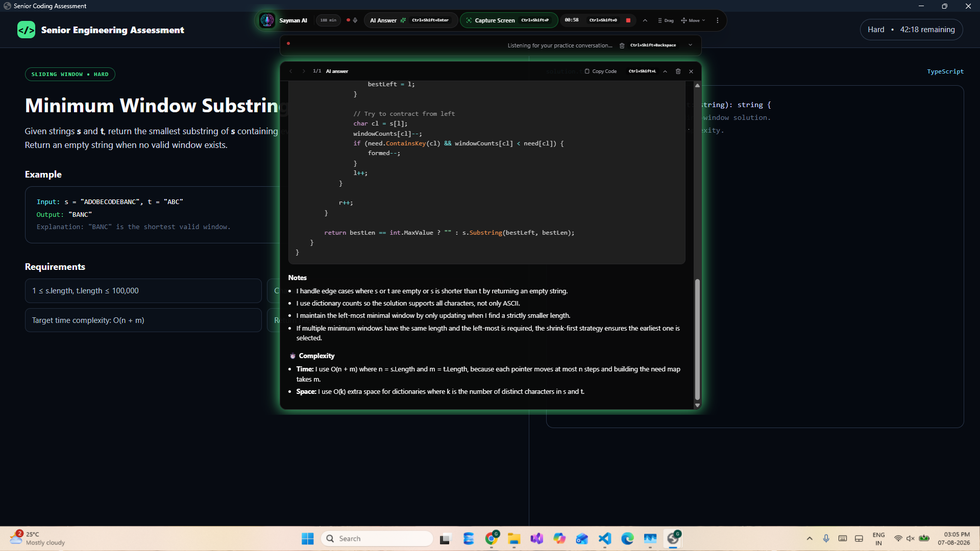This screenshot has width=980, height=551.
Task: Open the Windows Start menu
Action: point(308,539)
